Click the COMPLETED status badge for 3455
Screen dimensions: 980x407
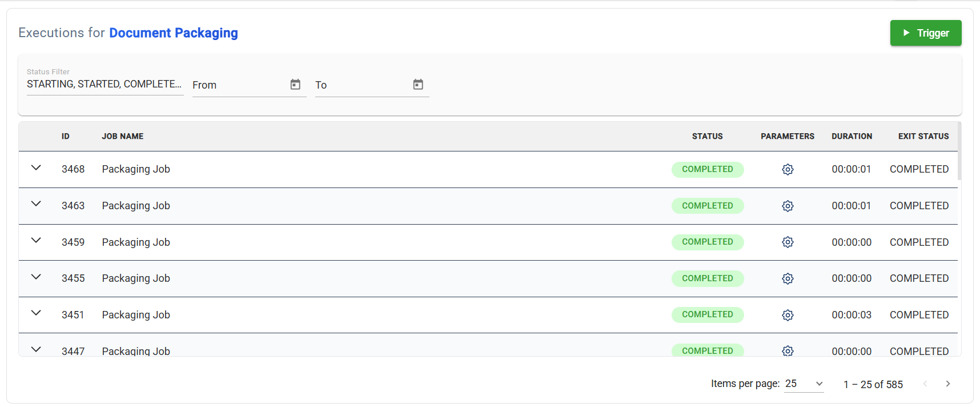click(707, 278)
